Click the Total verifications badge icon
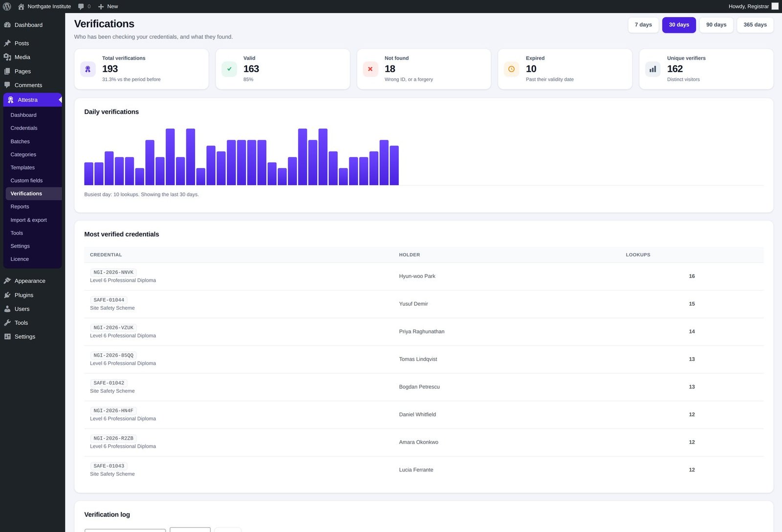The height and width of the screenshot is (532, 782). (88, 69)
